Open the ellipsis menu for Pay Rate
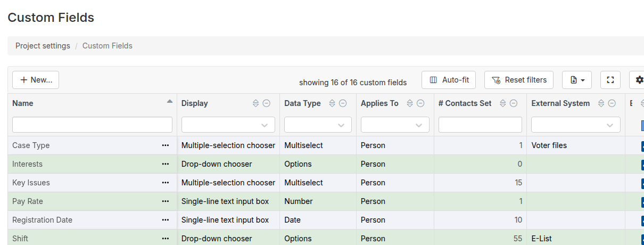 point(165,201)
